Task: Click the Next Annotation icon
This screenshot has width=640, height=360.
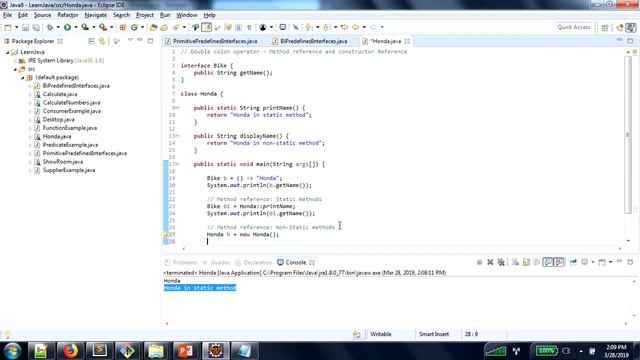Action: [309, 27]
